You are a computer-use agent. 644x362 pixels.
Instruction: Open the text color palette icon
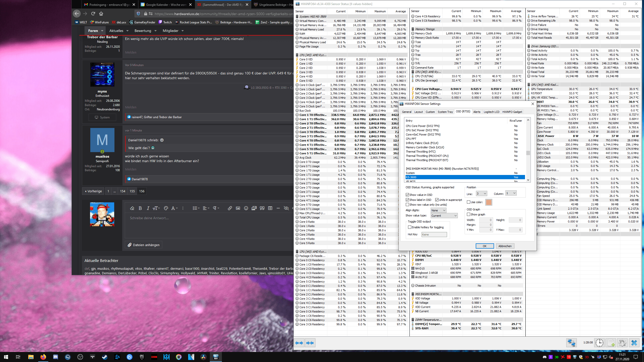click(166, 208)
